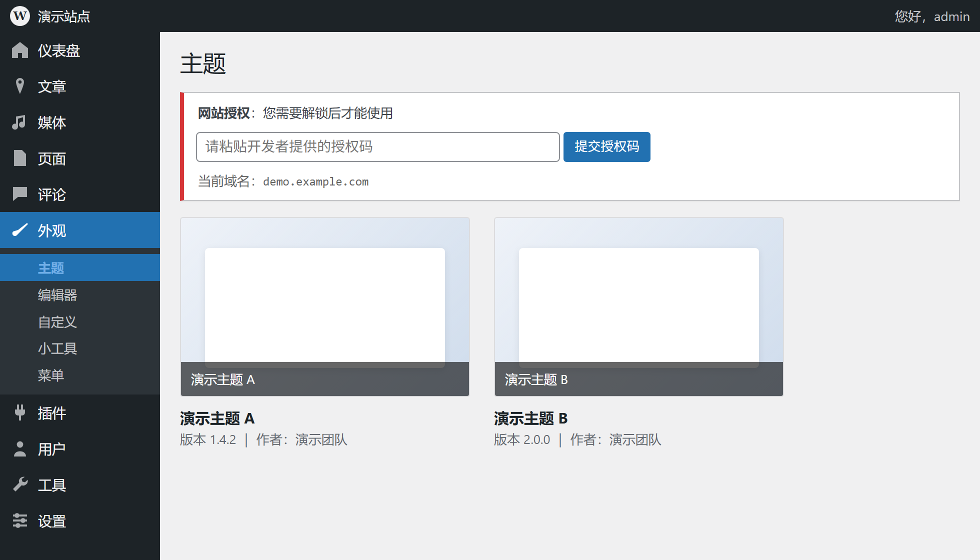The image size is (980, 560).
Task: Go to 媒体 section
Action: (x=80, y=122)
